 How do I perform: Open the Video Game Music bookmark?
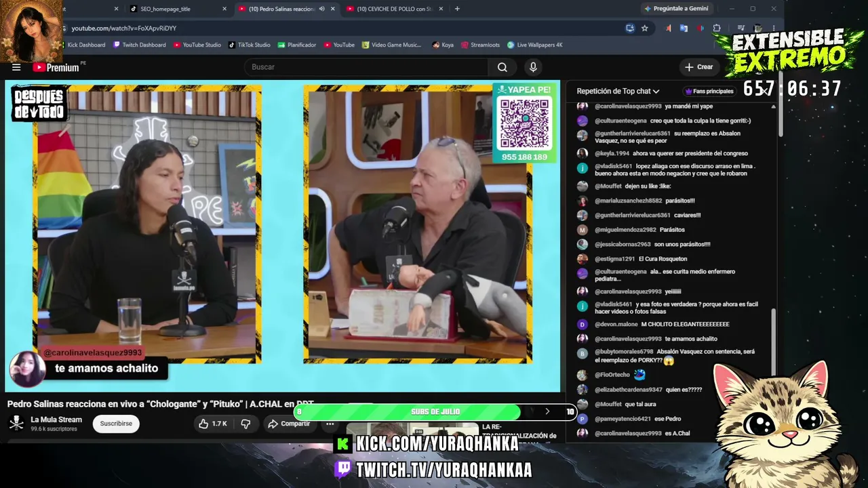(x=392, y=45)
